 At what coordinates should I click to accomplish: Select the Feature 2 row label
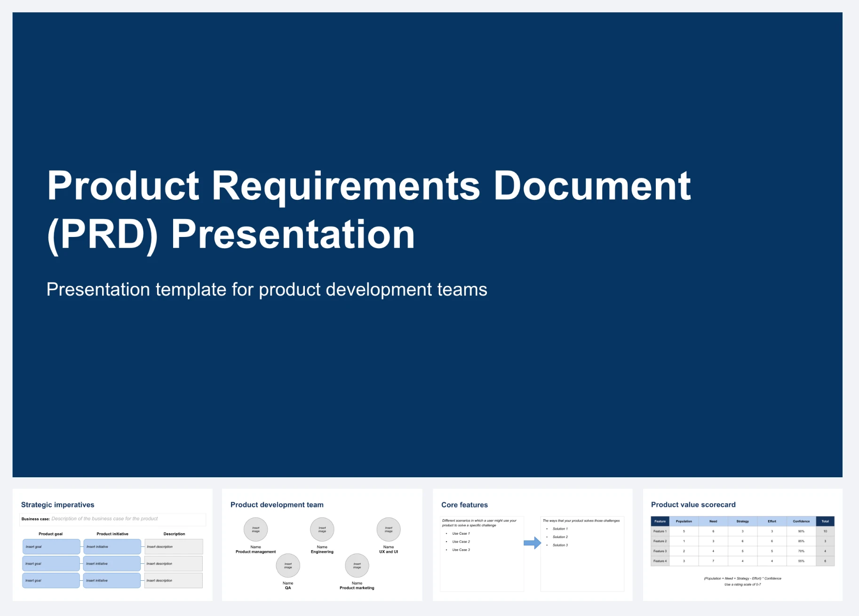[660, 541]
